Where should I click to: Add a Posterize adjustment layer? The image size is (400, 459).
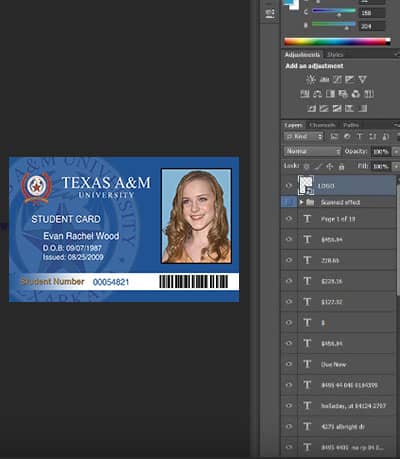pos(324,108)
